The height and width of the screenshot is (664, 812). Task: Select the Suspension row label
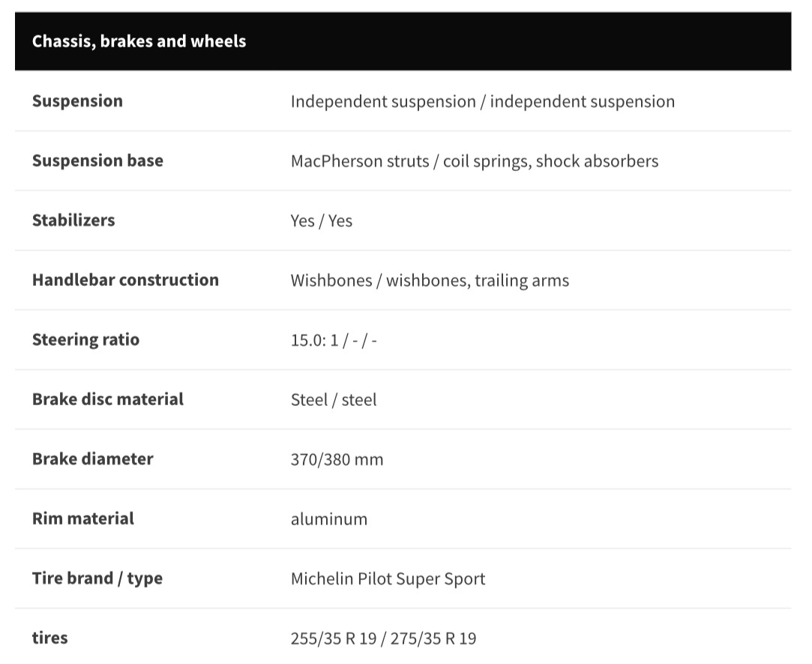pos(77,101)
